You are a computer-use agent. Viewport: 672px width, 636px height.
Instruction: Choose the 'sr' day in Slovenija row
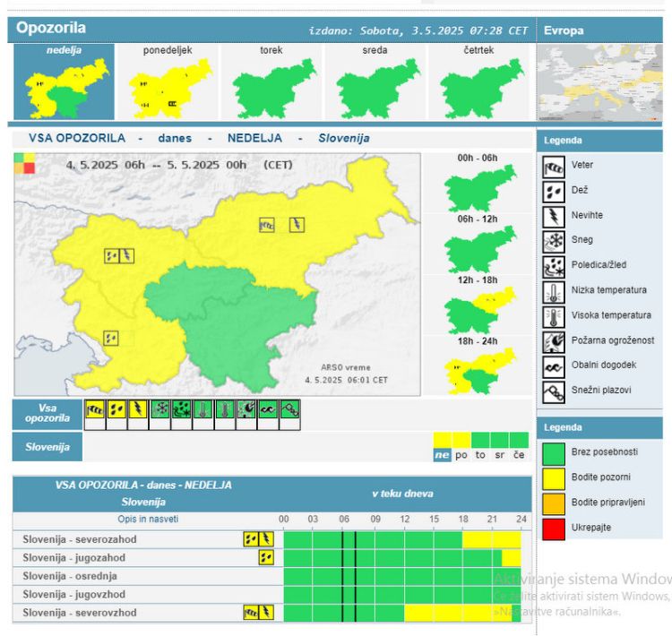tap(501, 455)
